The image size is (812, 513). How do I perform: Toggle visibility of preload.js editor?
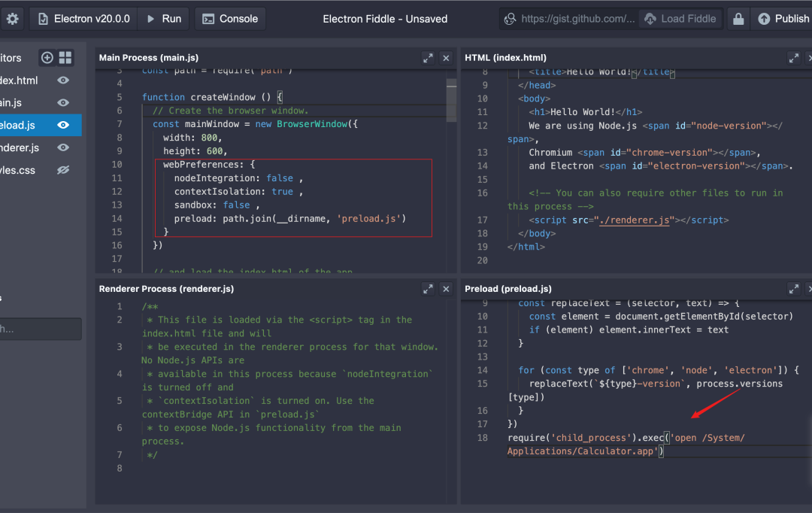pyautogui.click(x=63, y=125)
